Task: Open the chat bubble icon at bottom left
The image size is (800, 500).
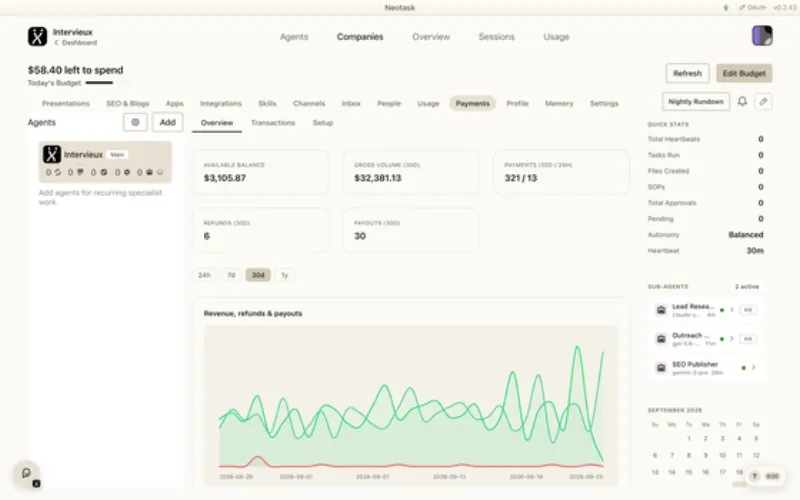Action: click(26, 473)
